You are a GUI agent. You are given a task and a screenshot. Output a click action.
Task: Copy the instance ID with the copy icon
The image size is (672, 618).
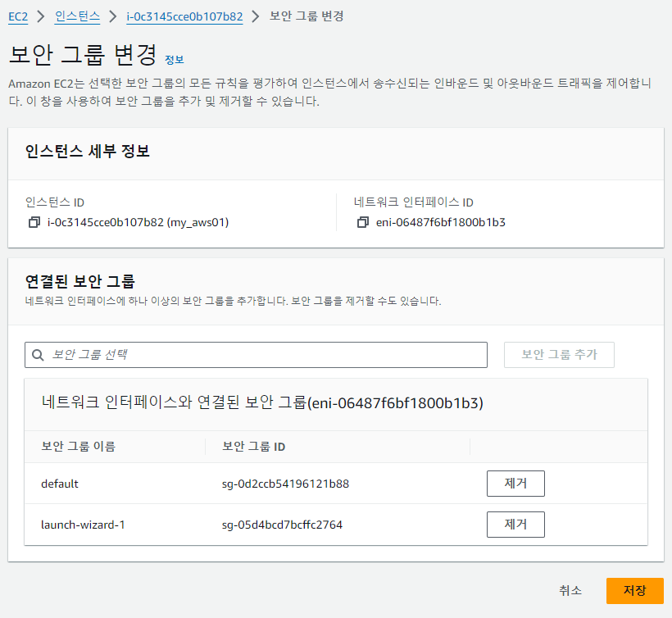click(x=34, y=222)
